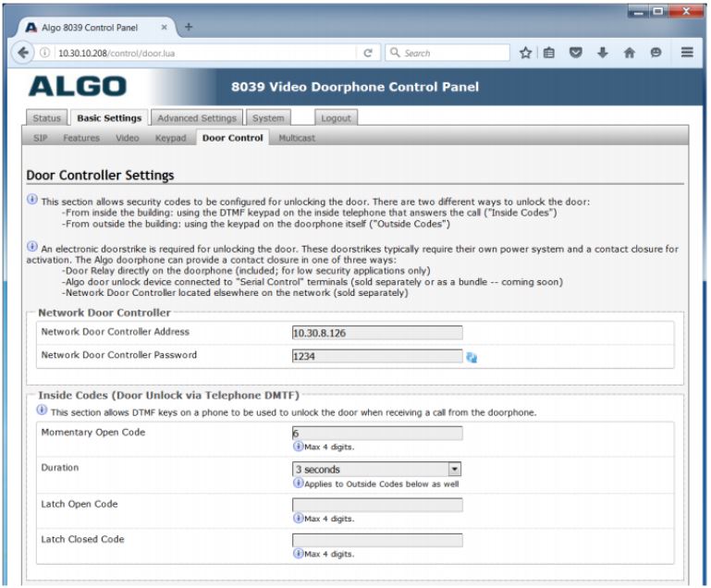Click info icon before 'An electronic doorstrike'
The height and width of the screenshot is (588, 711).
tap(32, 247)
